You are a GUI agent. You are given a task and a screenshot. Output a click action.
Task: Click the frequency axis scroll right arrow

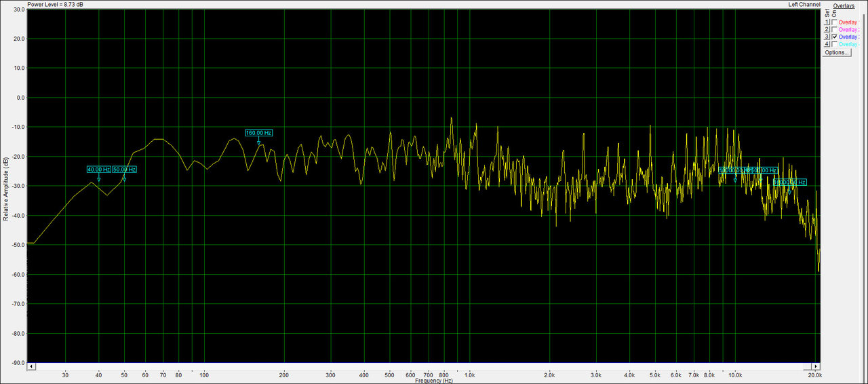(816, 366)
